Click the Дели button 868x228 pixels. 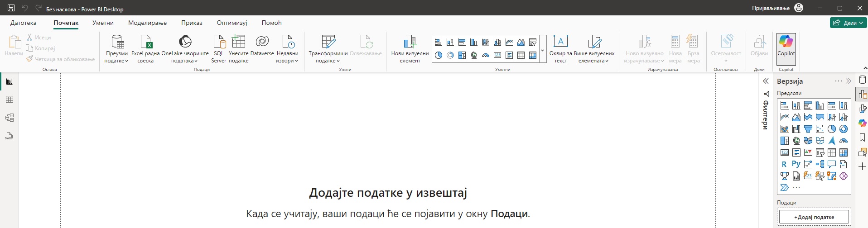point(848,23)
